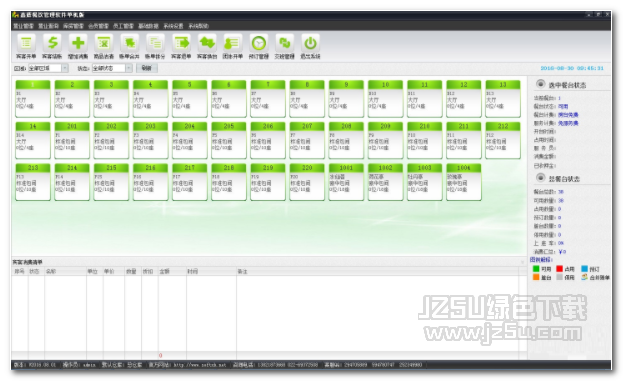Open reservation management clock icon
This screenshot has height=381, width=623.
click(259, 43)
